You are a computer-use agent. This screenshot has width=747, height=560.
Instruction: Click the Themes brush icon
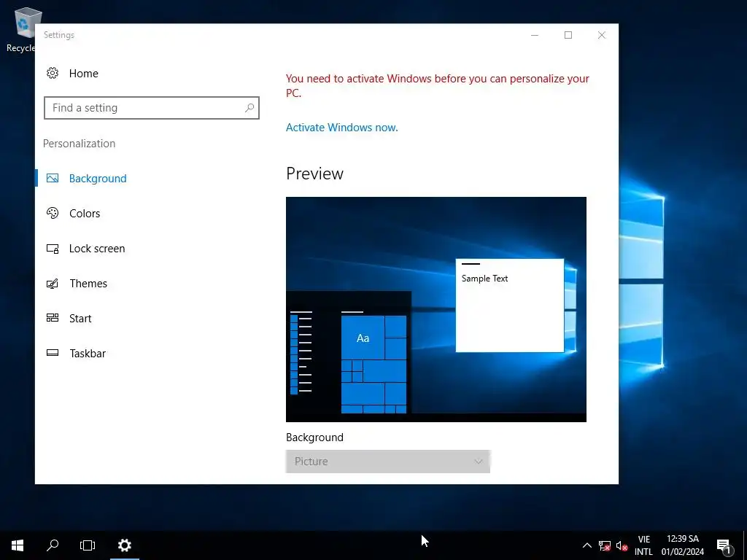pos(53,284)
